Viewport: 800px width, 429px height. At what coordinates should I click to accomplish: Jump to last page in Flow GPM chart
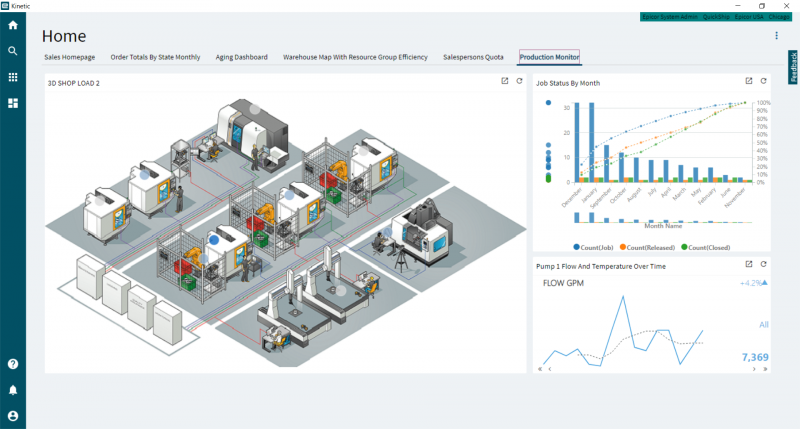(x=765, y=369)
